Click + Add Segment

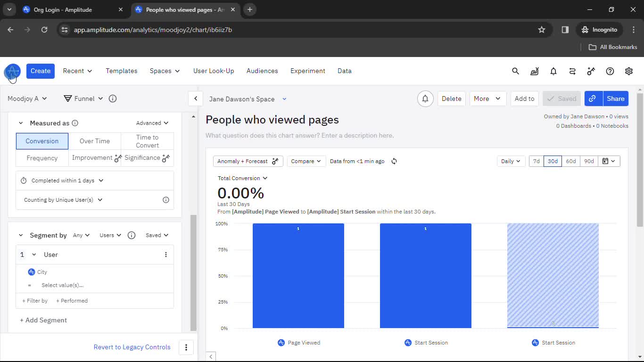[43, 321]
